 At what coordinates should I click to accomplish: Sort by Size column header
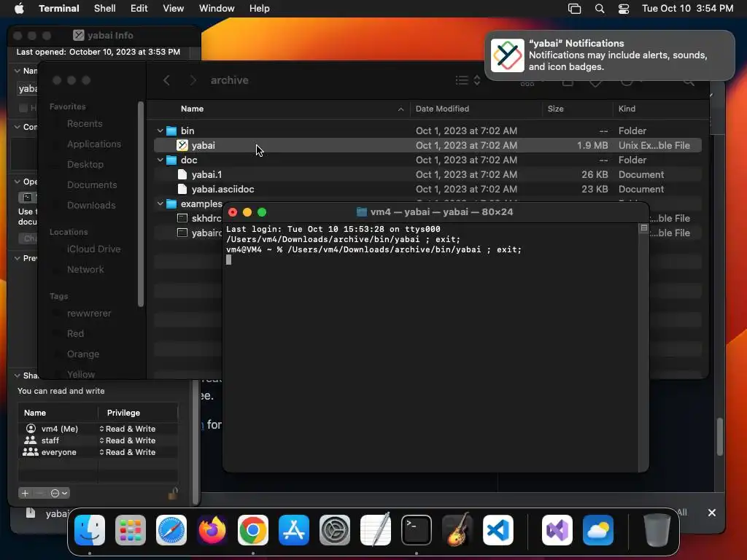coord(555,109)
